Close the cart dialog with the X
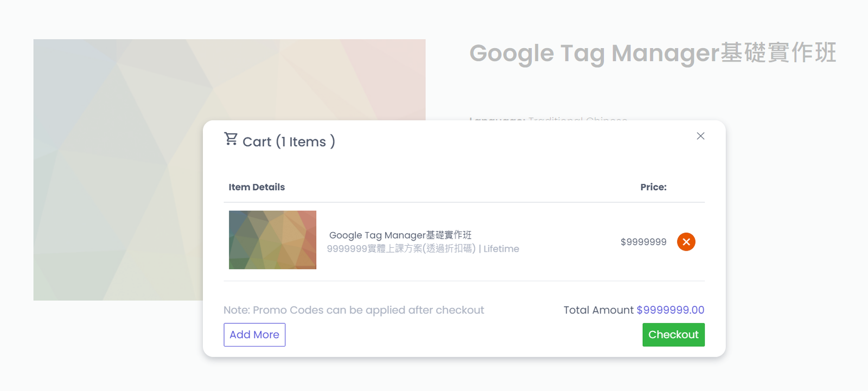This screenshot has height=391, width=868. pos(700,136)
